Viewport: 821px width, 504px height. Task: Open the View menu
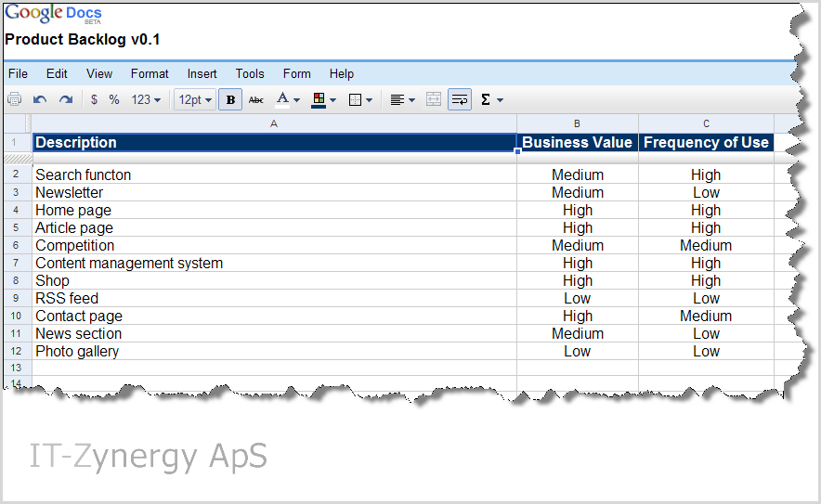coord(99,74)
